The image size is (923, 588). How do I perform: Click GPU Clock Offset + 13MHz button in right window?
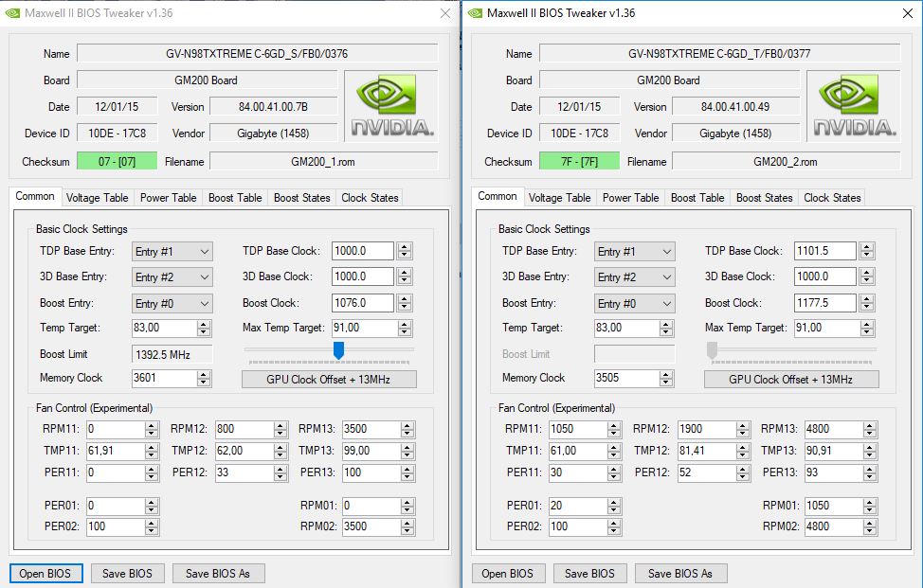[791, 380]
